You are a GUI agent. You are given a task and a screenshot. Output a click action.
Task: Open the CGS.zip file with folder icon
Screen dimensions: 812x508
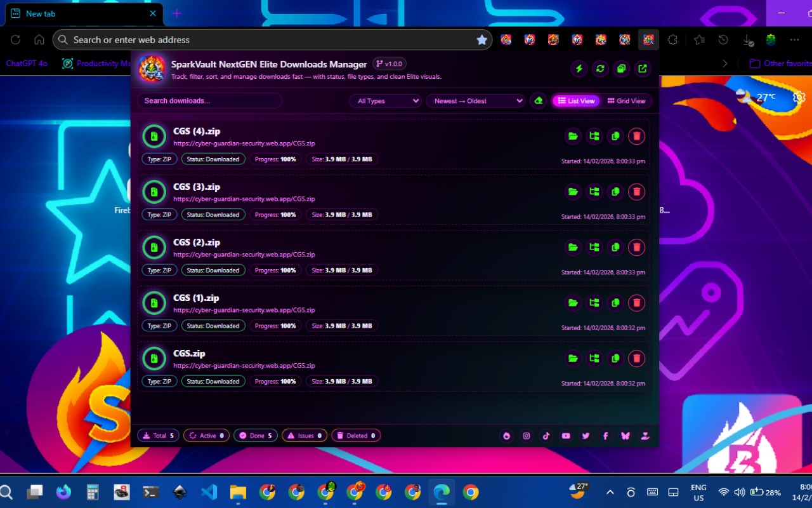tap(573, 358)
